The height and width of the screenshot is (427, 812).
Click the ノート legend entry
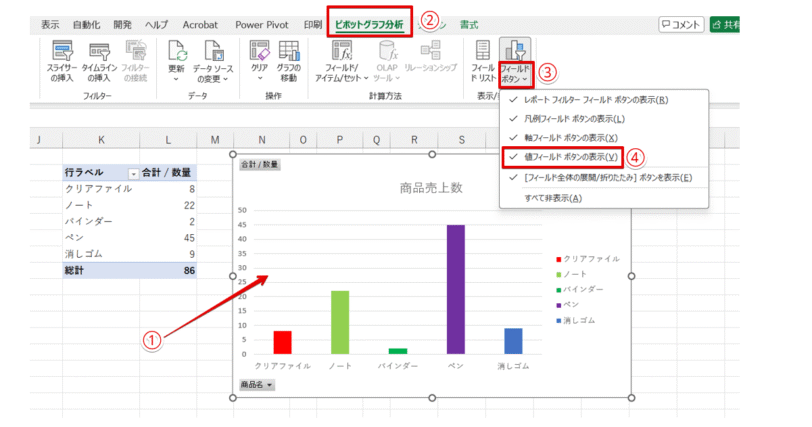[x=572, y=274]
